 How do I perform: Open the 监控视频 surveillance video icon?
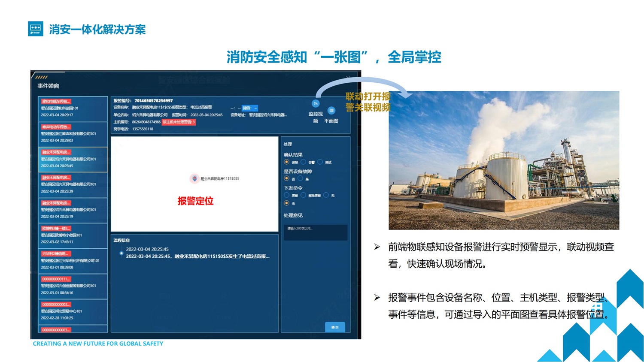point(316,104)
